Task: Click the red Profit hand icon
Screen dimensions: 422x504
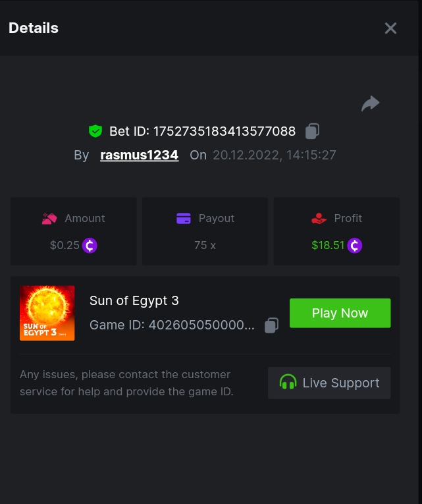Action: click(319, 219)
